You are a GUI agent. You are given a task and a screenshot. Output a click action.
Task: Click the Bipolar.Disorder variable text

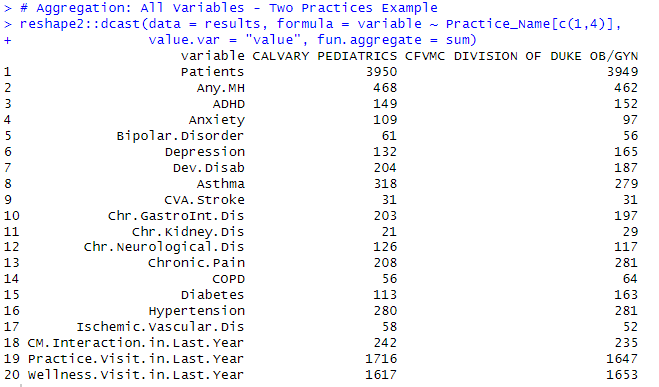coord(180,136)
